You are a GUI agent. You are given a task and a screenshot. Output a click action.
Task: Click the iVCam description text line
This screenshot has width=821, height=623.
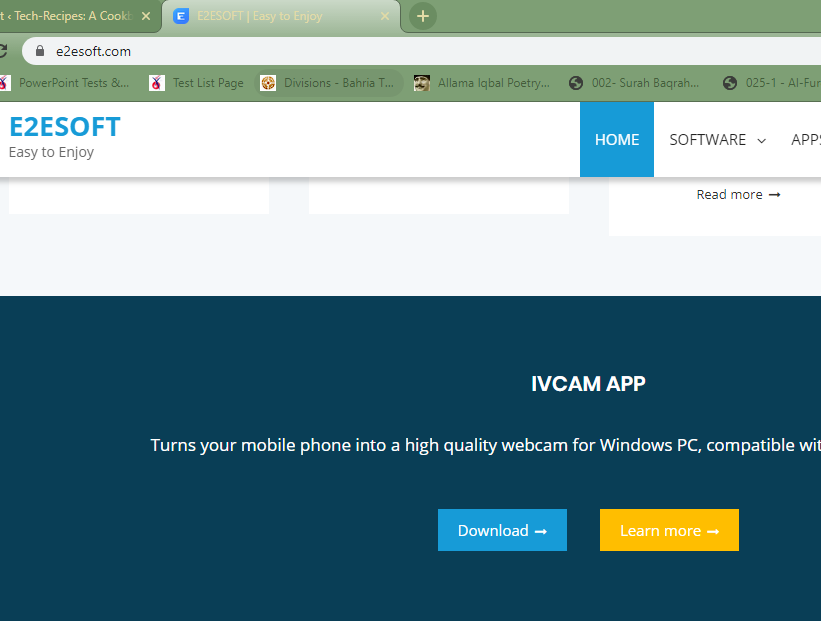485,445
